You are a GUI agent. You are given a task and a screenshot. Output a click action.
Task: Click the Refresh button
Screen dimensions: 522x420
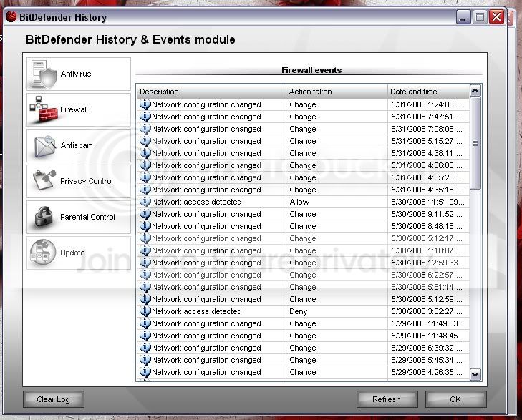[x=387, y=399]
